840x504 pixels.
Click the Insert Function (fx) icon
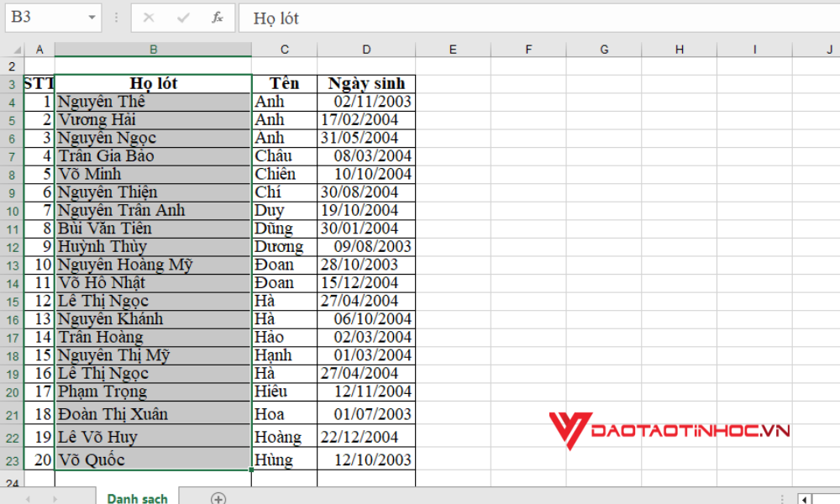click(217, 17)
